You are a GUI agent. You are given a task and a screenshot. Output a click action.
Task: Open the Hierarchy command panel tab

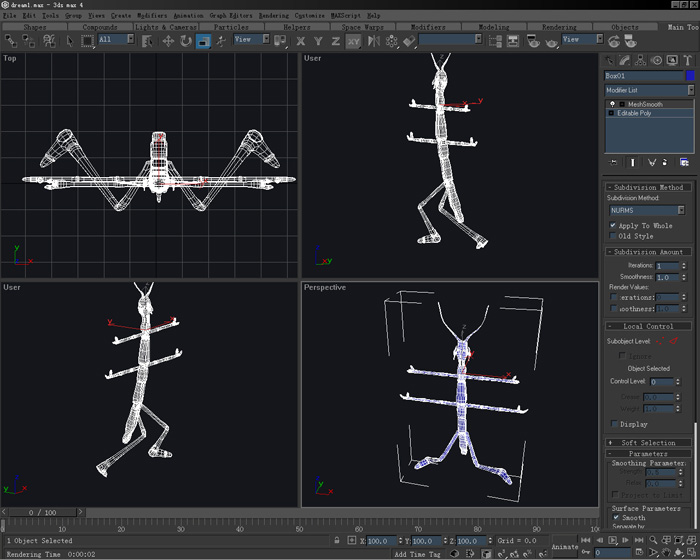641,60
